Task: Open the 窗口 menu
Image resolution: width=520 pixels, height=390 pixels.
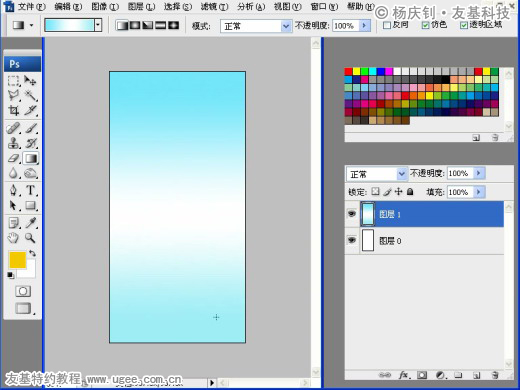Action: coord(324,7)
